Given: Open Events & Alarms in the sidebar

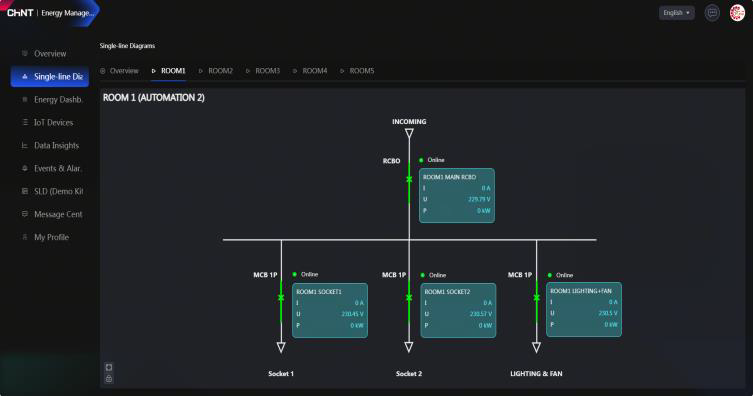Looking at the screenshot, I should coord(49,168).
